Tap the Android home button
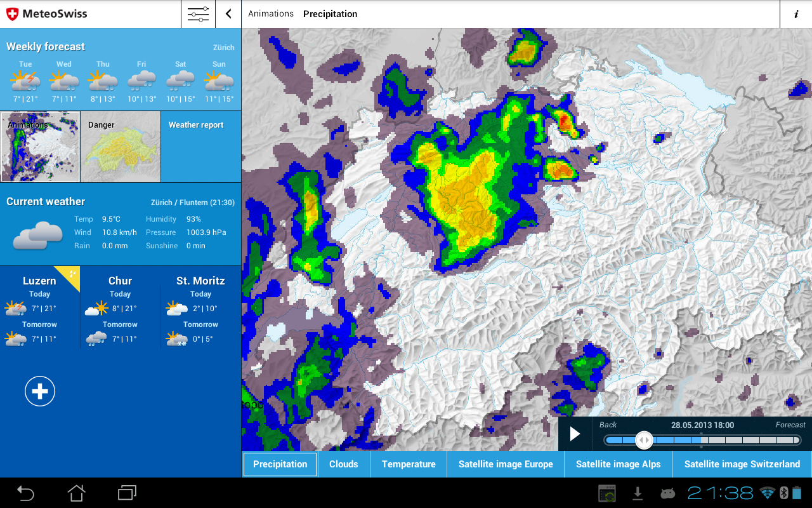The image size is (812, 508). pyautogui.click(x=76, y=493)
